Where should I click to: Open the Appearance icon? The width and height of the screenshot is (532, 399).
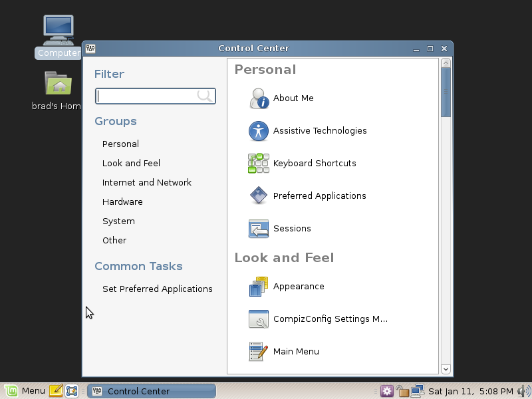(259, 287)
